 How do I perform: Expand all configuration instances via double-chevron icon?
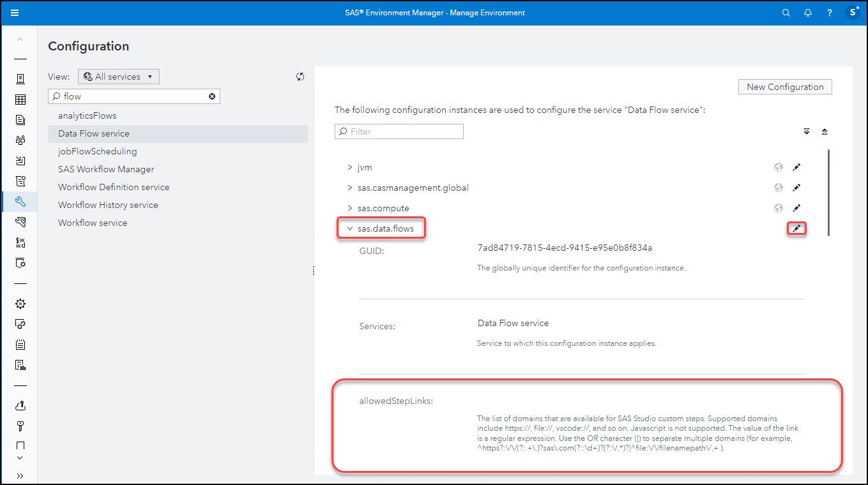[806, 131]
